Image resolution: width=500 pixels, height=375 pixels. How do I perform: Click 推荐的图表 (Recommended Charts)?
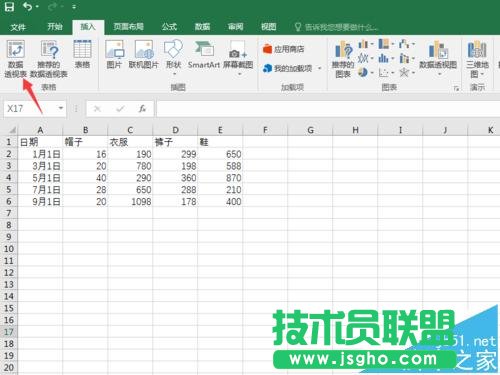pos(343,59)
